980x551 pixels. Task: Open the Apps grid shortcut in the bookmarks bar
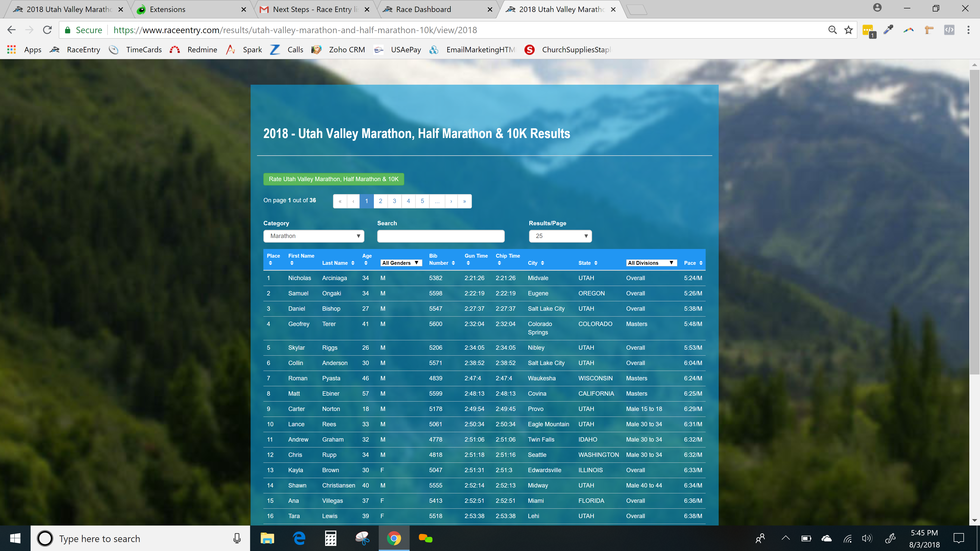[x=11, y=50]
